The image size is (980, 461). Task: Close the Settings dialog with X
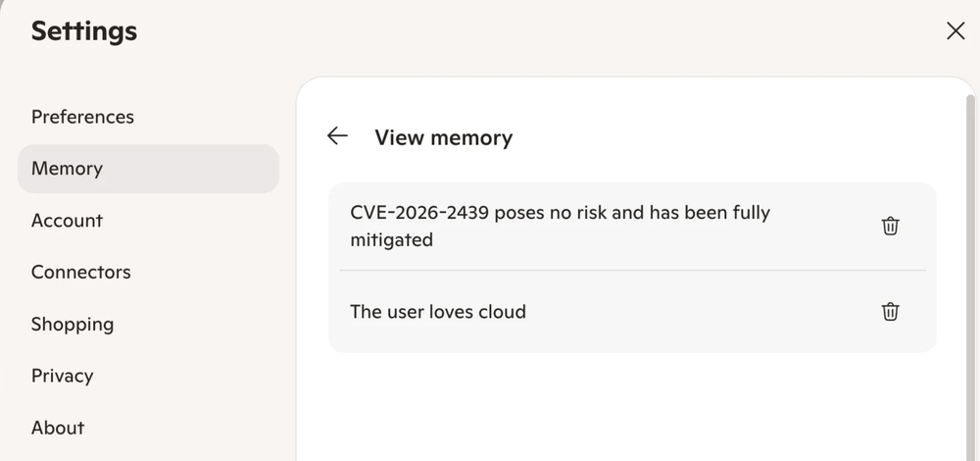(x=955, y=30)
